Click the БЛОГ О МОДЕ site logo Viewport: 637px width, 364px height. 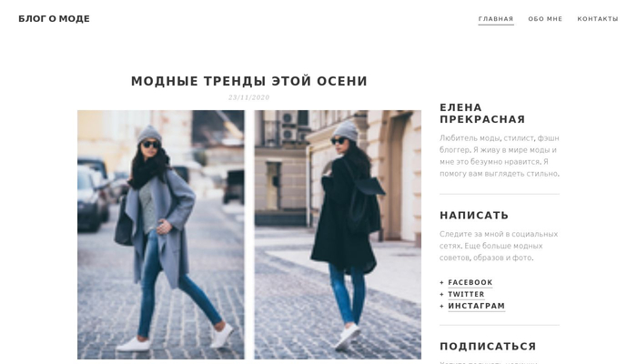[x=54, y=19]
